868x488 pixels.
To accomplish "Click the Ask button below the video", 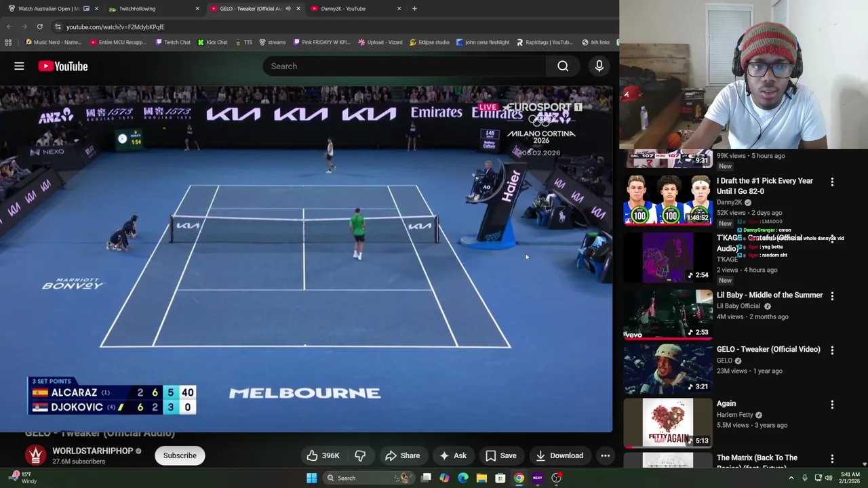I will pos(453,455).
